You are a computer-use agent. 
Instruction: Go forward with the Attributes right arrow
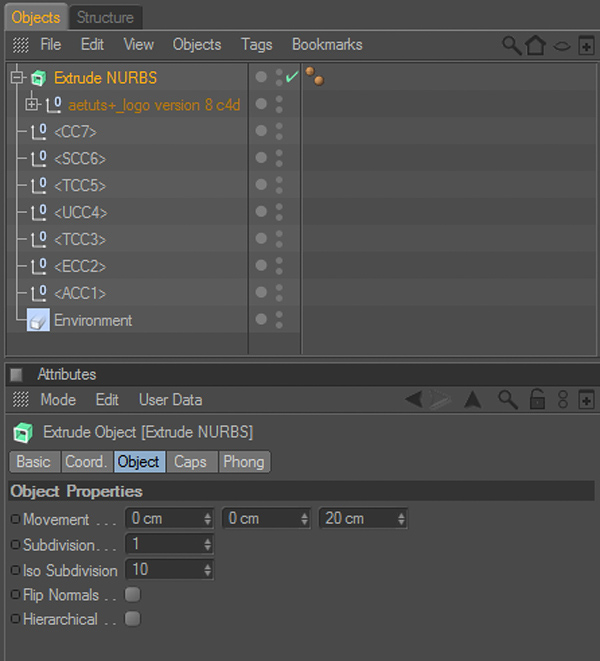440,399
